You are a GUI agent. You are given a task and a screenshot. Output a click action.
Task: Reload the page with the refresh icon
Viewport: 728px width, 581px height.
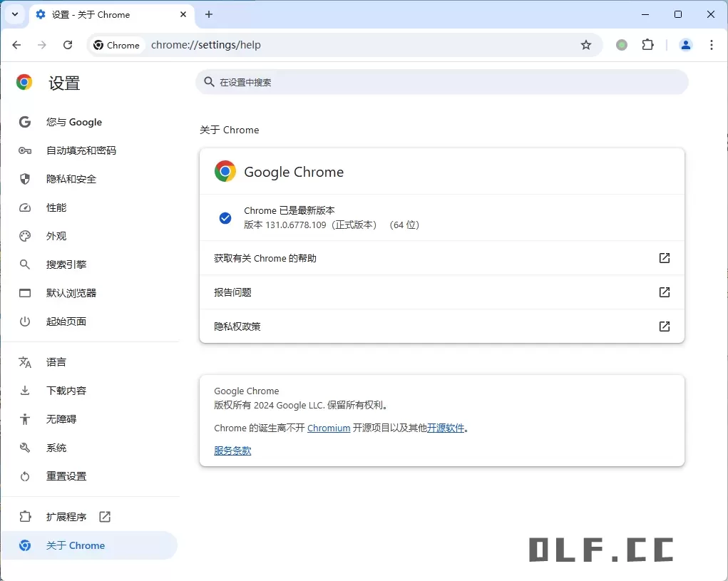68,45
